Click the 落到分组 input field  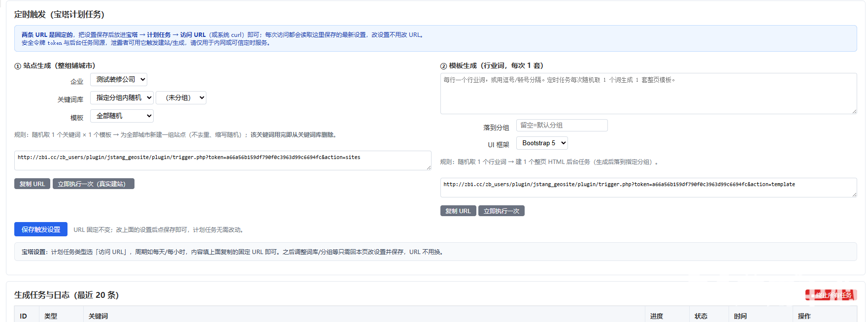pos(562,125)
